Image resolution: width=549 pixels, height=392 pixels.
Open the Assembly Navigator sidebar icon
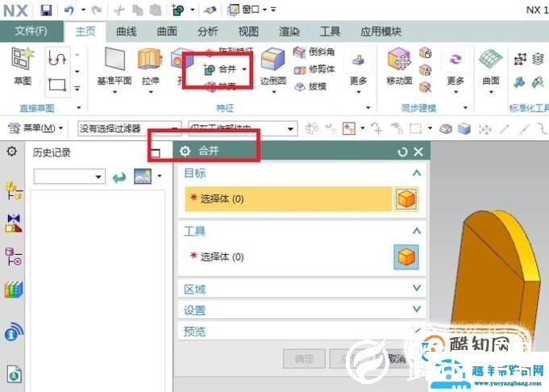[14, 190]
